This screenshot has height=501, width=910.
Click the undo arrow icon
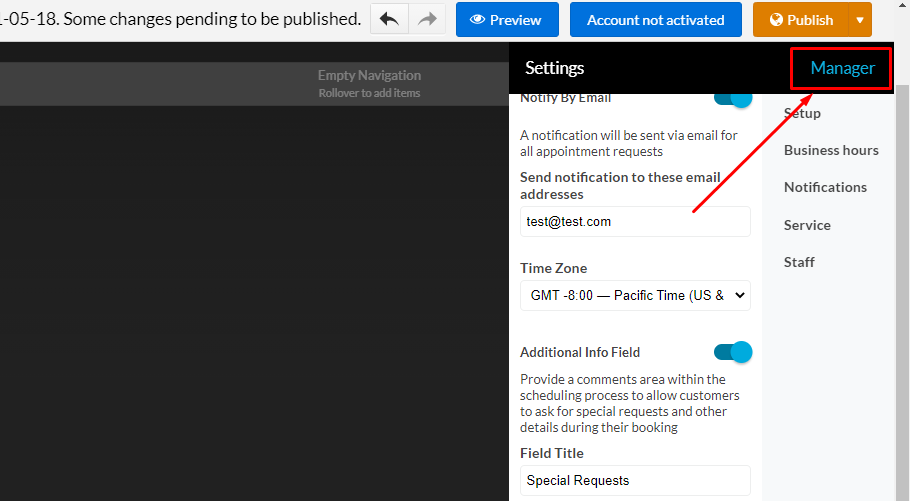[x=389, y=20]
